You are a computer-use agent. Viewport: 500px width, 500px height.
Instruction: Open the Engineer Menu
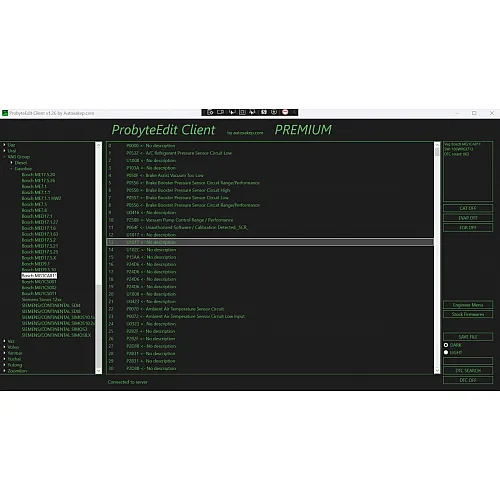tap(468, 305)
